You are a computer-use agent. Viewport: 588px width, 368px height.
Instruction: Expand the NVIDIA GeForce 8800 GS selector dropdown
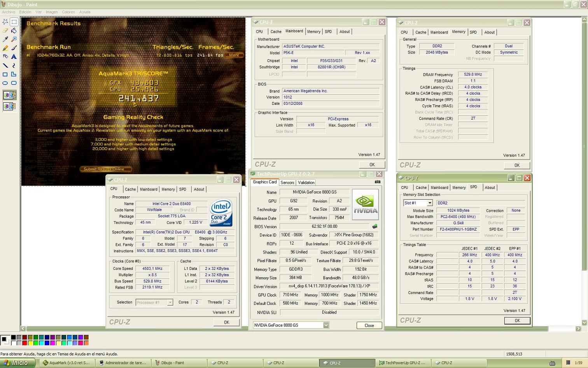pyautogui.click(x=326, y=325)
